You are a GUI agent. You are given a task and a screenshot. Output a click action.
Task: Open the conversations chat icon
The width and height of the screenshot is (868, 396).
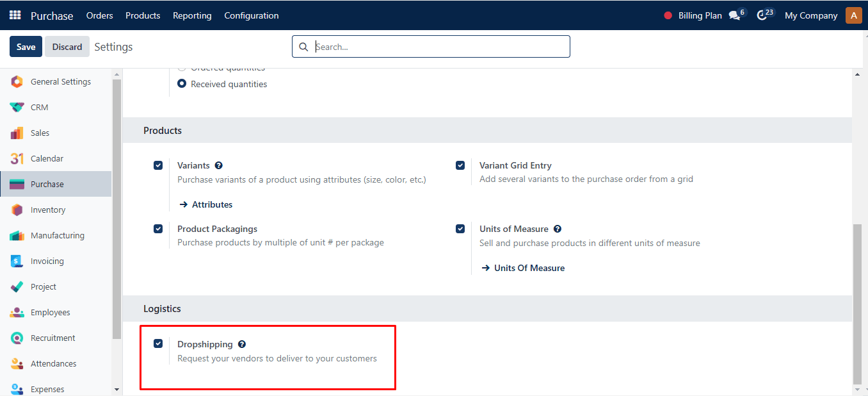click(x=734, y=15)
